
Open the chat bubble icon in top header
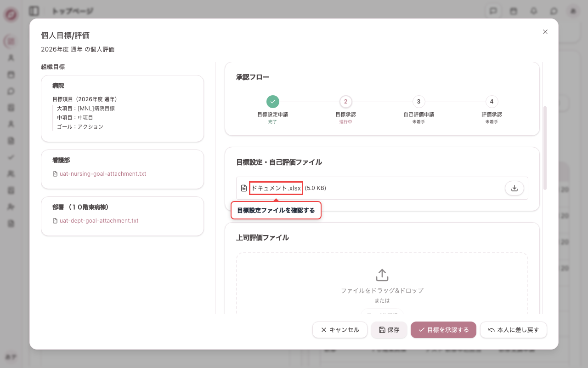(x=554, y=11)
